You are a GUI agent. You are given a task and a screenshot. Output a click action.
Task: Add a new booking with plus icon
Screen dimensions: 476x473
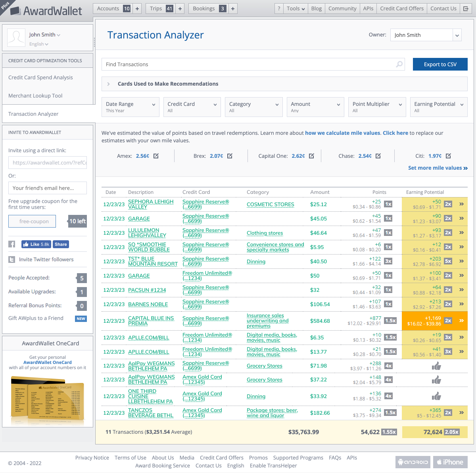tap(233, 8)
